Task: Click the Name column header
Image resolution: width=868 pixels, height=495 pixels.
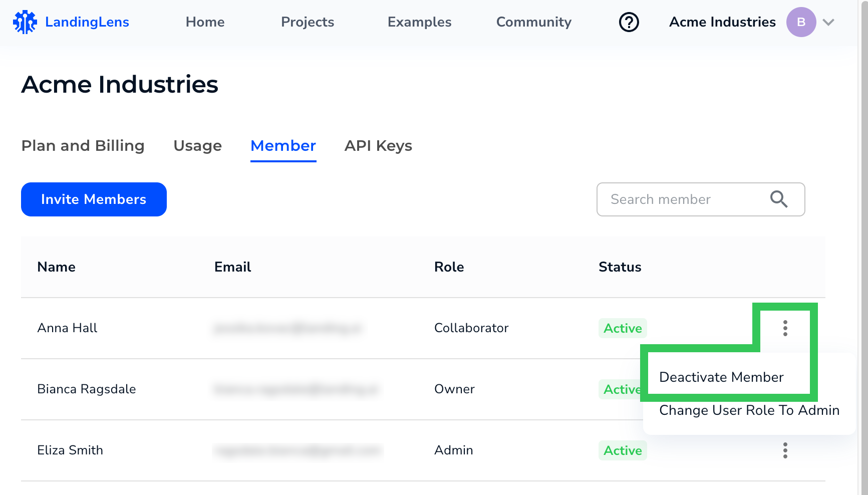Action: point(57,267)
